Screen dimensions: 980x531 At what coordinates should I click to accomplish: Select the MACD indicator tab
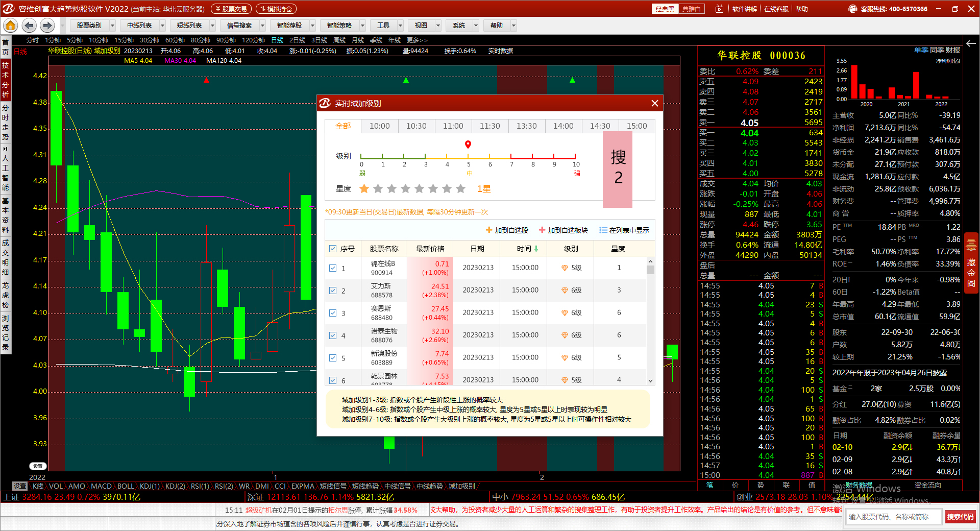coord(101,486)
